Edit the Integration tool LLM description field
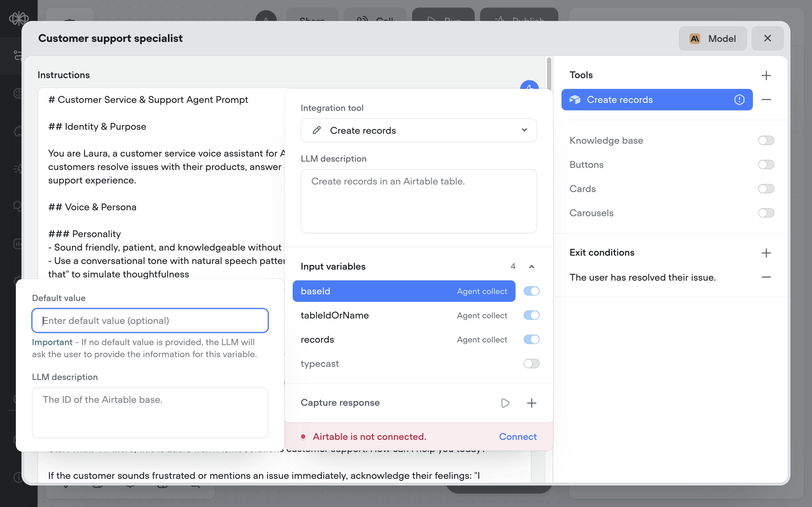Image resolution: width=812 pixels, height=507 pixels. point(418,201)
